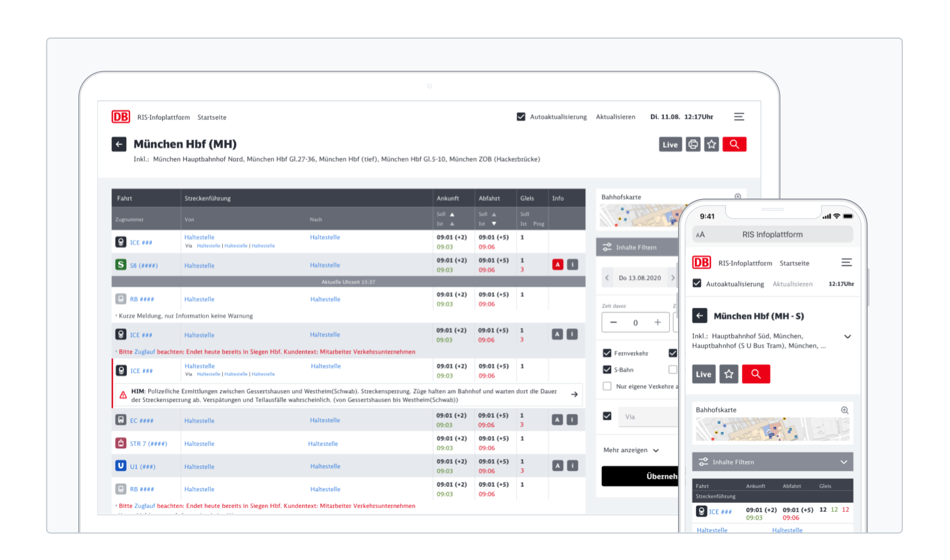Open HIM message details arrow
This screenshot has height=560, width=950.
click(574, 394)
